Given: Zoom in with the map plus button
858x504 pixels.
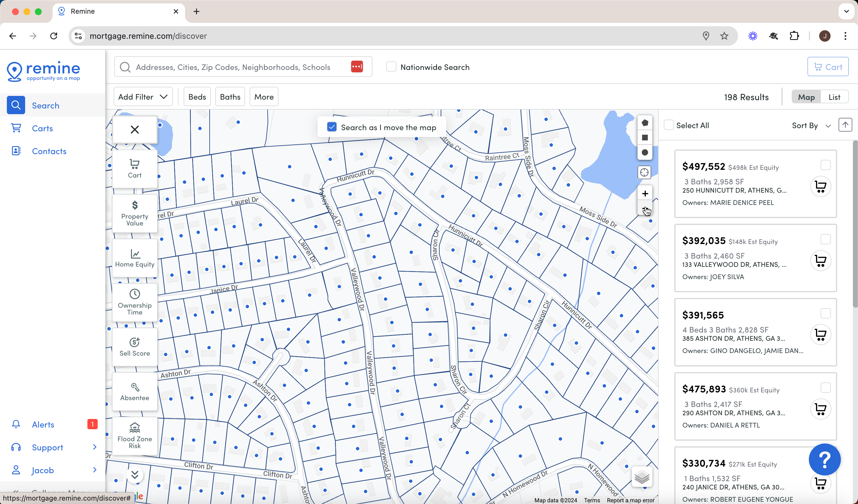Looking at the screenshot, I should tap(645, 193).
